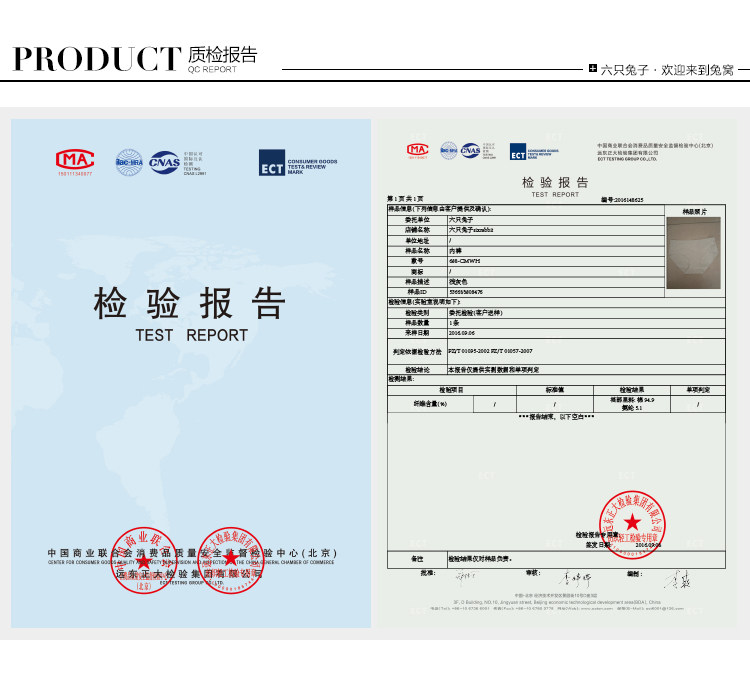The height and width of the screenshot is (673, 750).
Task: Click the 样品照片 label above the photo
Action: tap(695, 211)
